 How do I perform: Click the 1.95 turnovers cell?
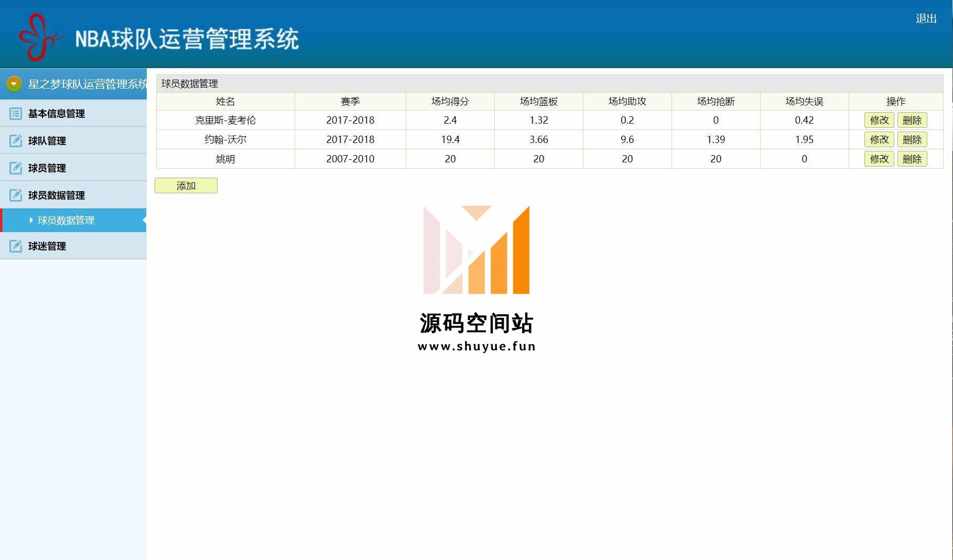805,140
